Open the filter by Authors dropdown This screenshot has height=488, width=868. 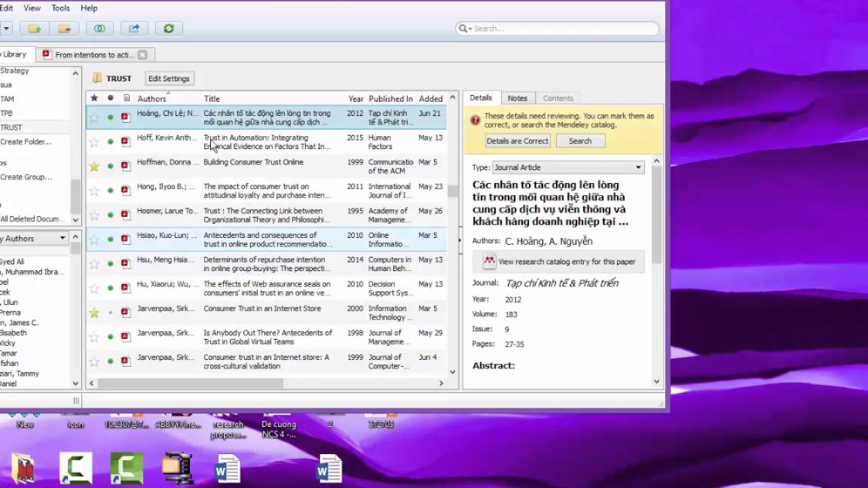pyautogui.click(x=34, y=239)
